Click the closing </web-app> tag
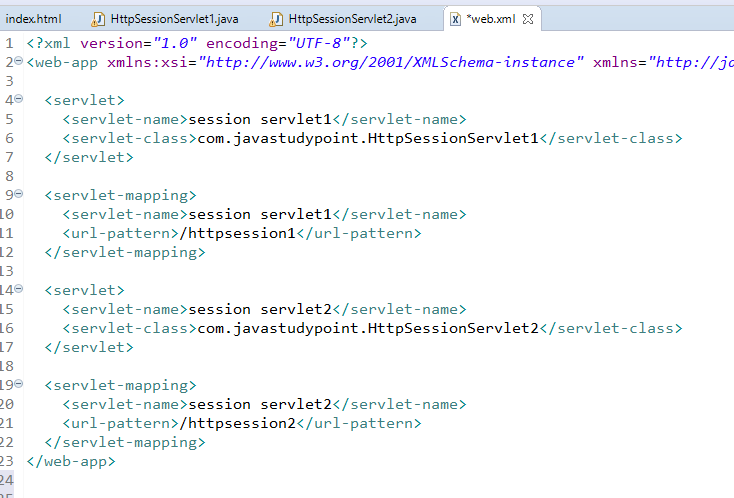 pyautogui.click(x=71, y=461)
